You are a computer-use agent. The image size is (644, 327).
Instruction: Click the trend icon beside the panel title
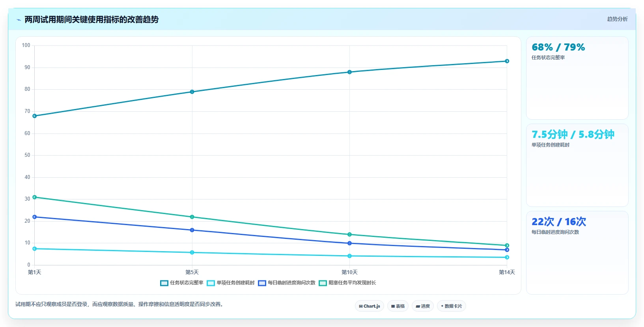coord(19,20)
